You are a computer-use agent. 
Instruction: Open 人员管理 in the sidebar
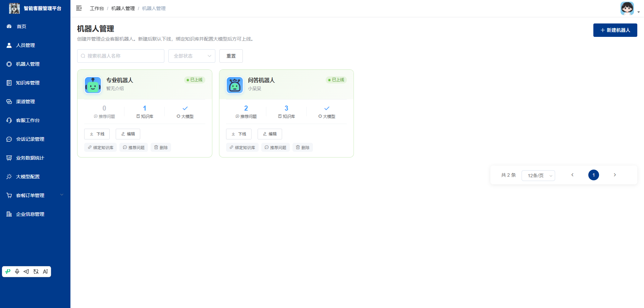point(35,45)
